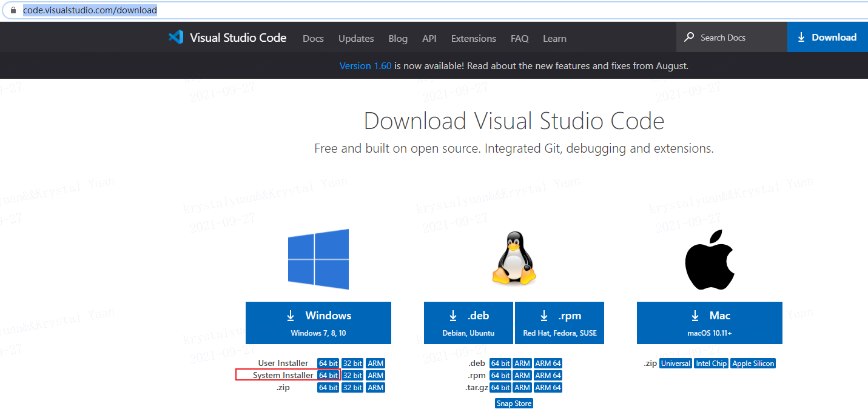The height and width of the screenshot is (412, 868).
Task: Download the Windows .zip 64 bit
Action: pyautogui.click(x=328, y=388)
